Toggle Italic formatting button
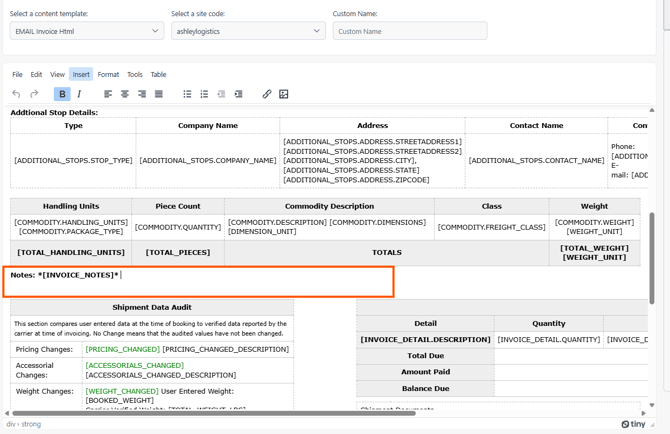Viewport: 670px width, 434px height. (79, 94)
